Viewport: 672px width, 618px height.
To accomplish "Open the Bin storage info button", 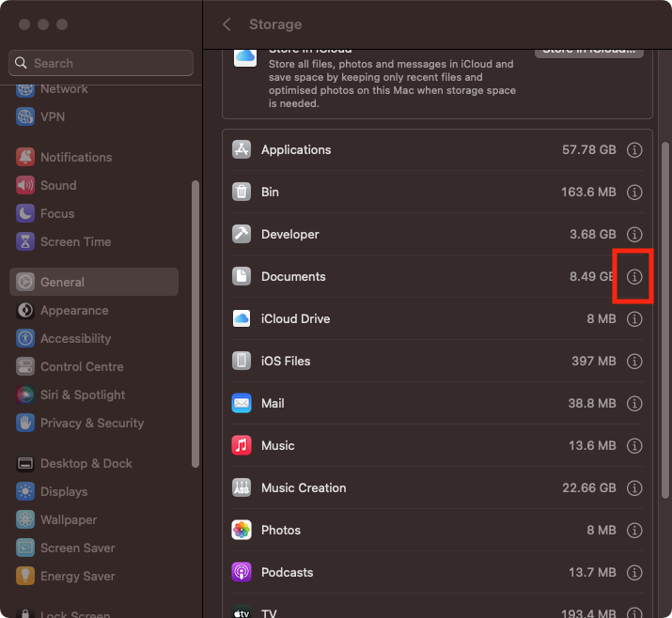I will point(634,193).
